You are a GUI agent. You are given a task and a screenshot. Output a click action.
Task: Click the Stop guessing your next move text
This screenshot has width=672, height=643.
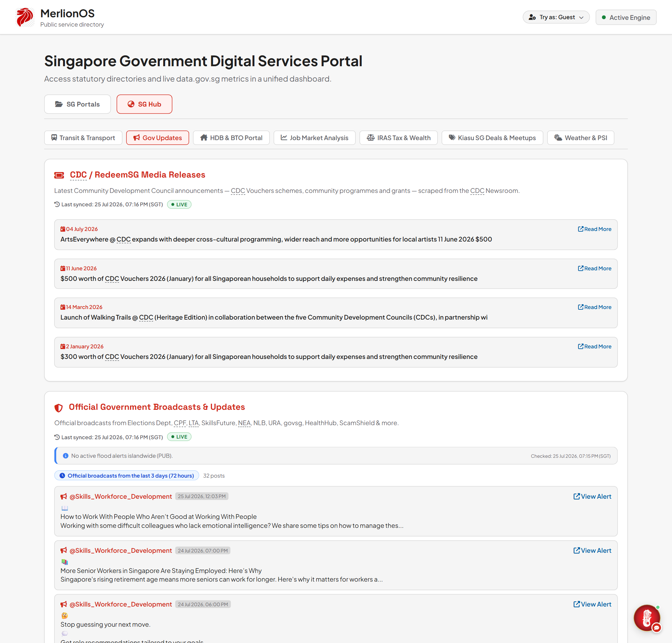[x=105, y=625]
